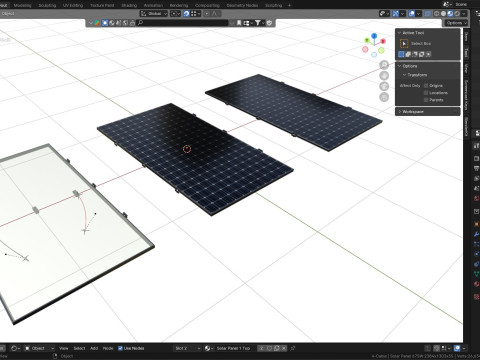Click the Z axis on the navigation gizmo
Screen dimensions: 480x360
tap(374, 36)
